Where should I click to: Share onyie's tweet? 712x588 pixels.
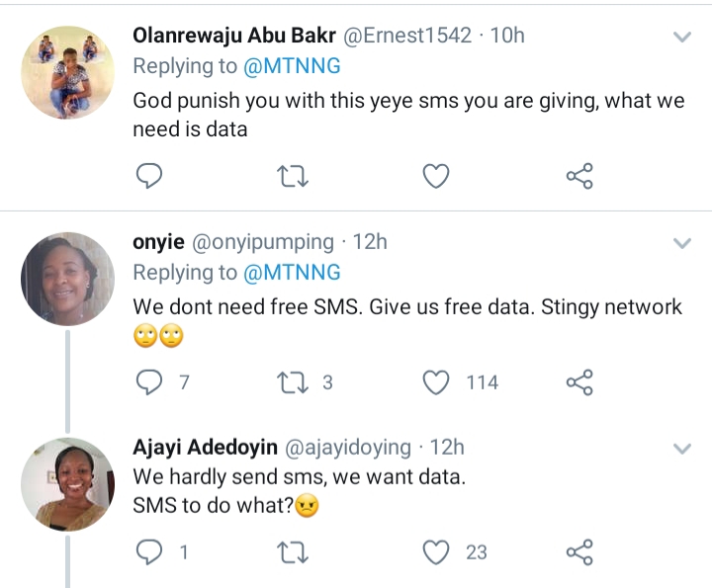point(578,381)
